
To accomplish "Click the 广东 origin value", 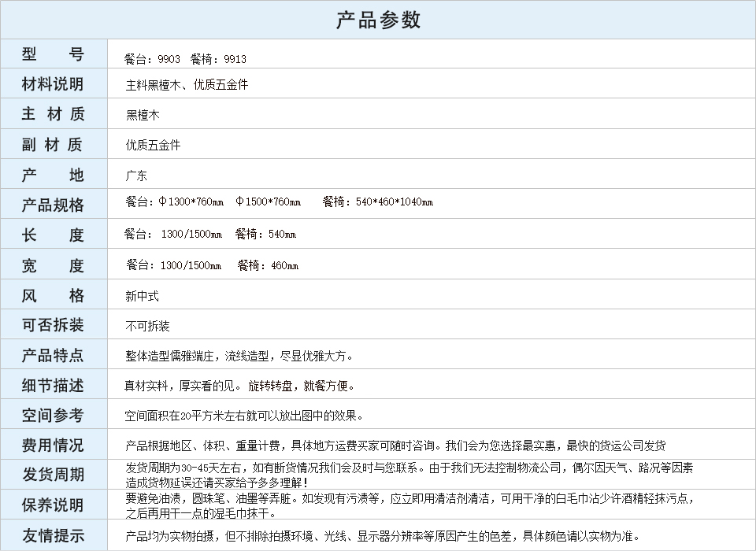I will coord(136,176).
